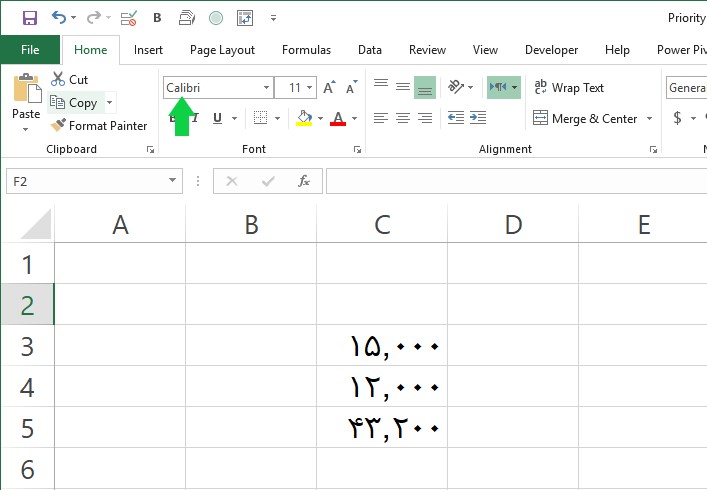The image size is (707, 490).
Task: Open the Page Layout tab
Action: tap(222, 50)
